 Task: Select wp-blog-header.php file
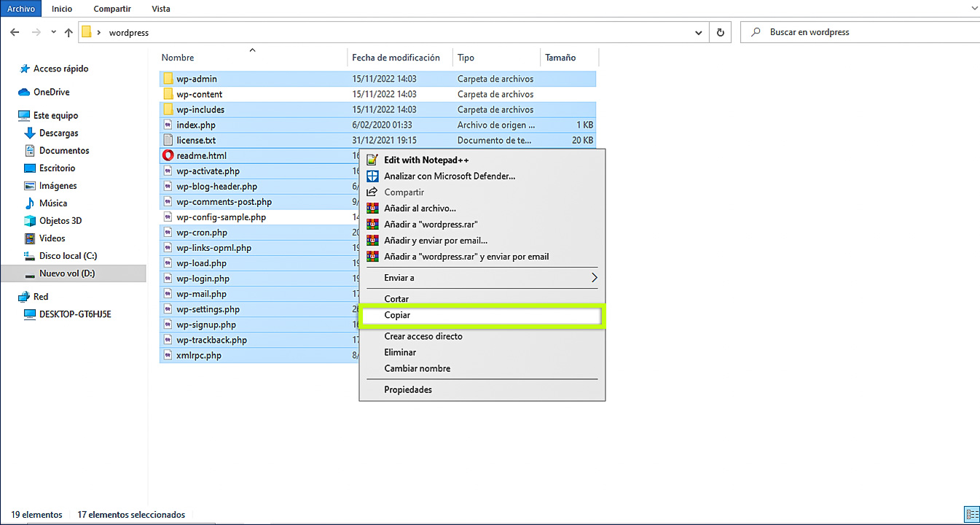pos(216,186)
